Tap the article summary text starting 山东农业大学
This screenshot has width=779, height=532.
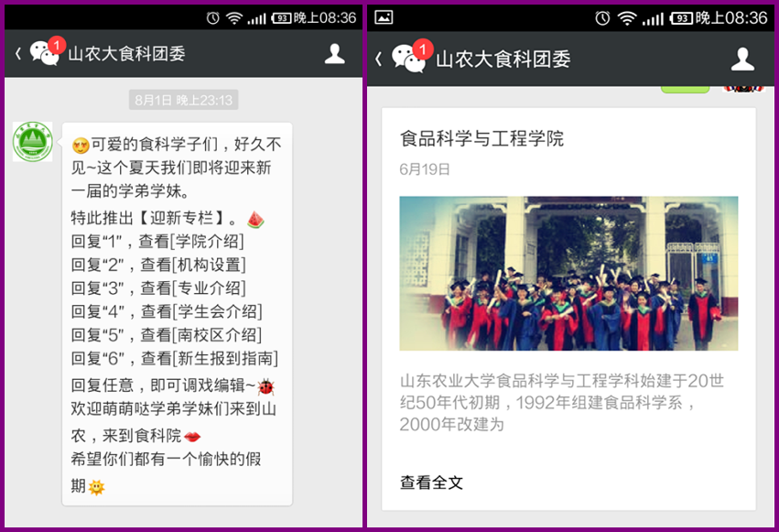pos(561,402)
